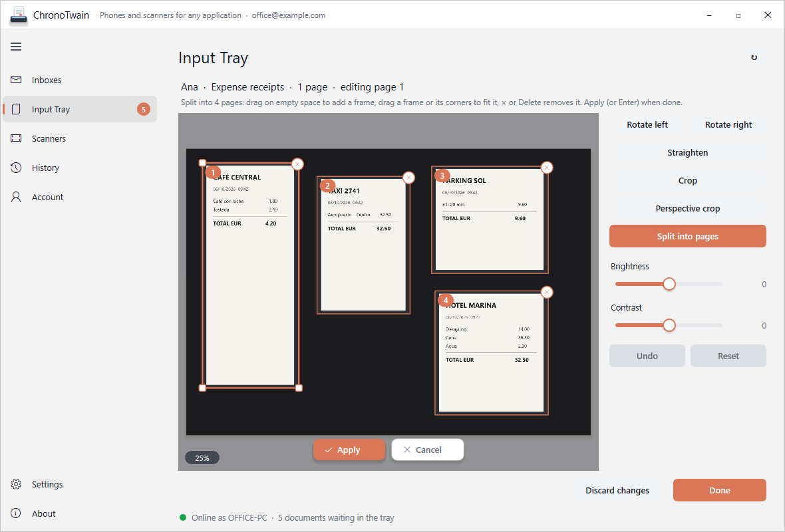Open Settings via the gear icon
The width and height of the screenshot is (785, 532).
point(16,484)
